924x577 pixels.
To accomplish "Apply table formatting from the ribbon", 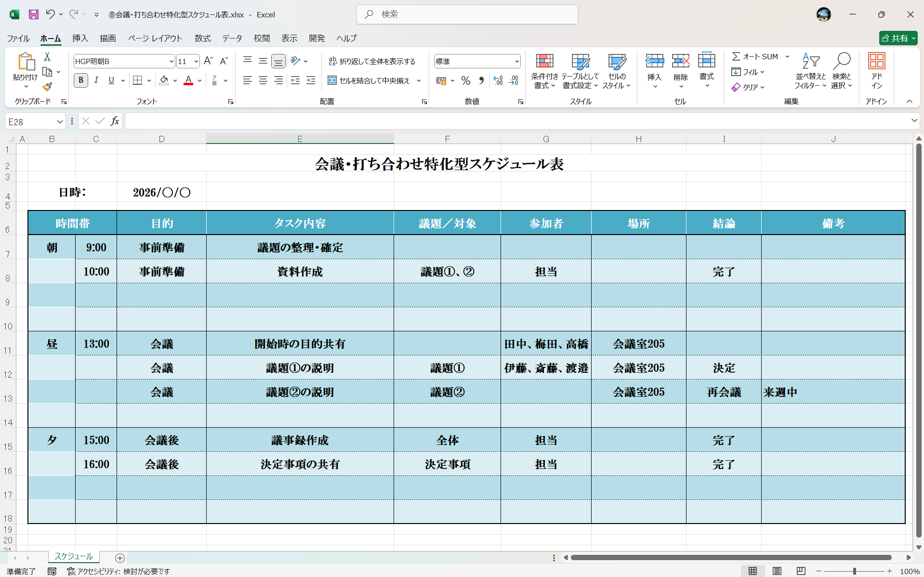I will 580,71.
